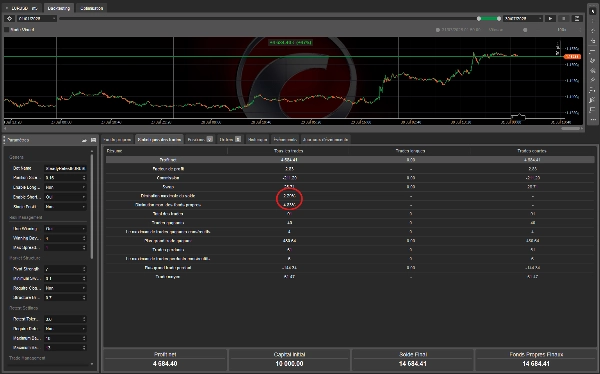Click the Trade Management section heading
This screenshot has height=374, width=600.
(27, 358)
